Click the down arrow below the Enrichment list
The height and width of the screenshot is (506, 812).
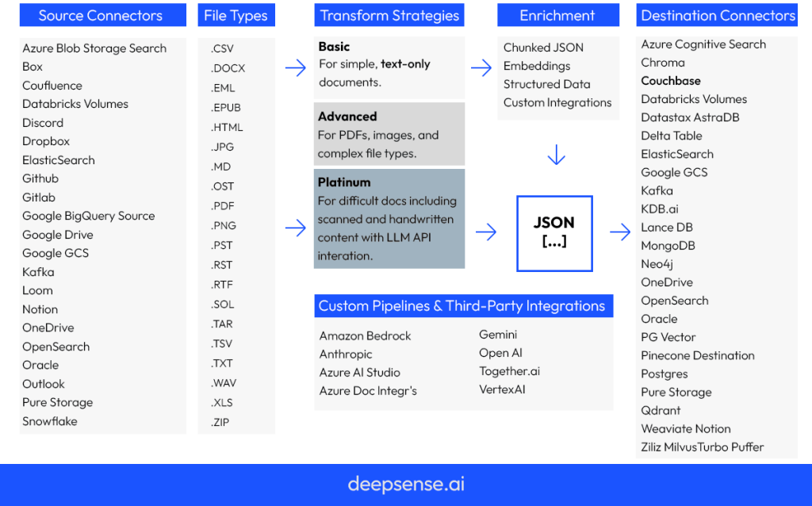(557, 155)
